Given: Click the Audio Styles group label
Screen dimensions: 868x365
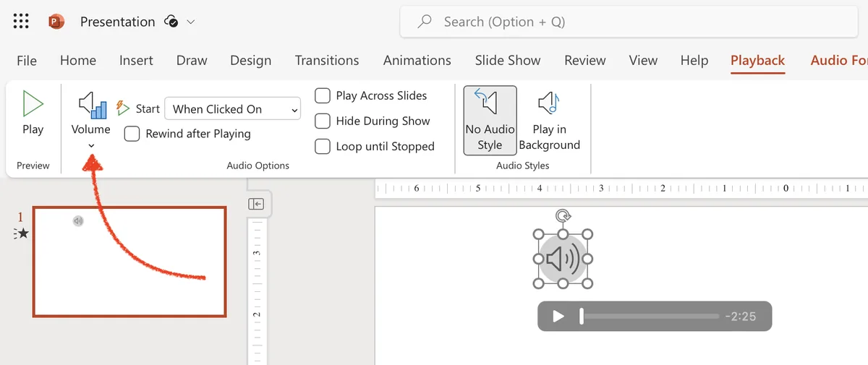Looking at the screenshot, I should pyautogui.click(x=522, y=166).
